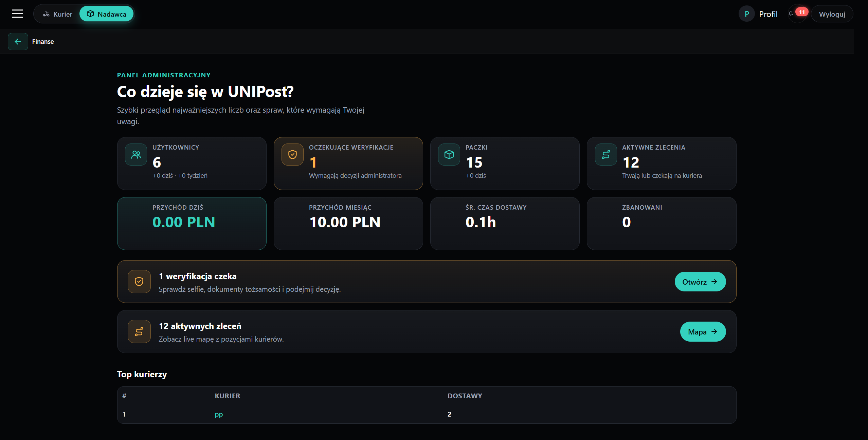Image resolution: width=868 pixels, height=440 pixels.
Task: Click shield icon beside '1 weryfikacja czeka'
Action: [x=139, y=282]
